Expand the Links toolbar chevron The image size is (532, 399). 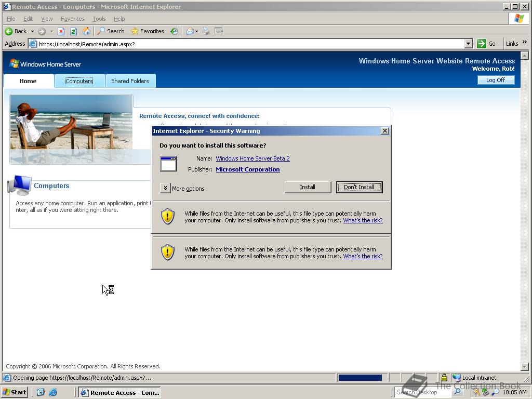click(x=525, y=42)
